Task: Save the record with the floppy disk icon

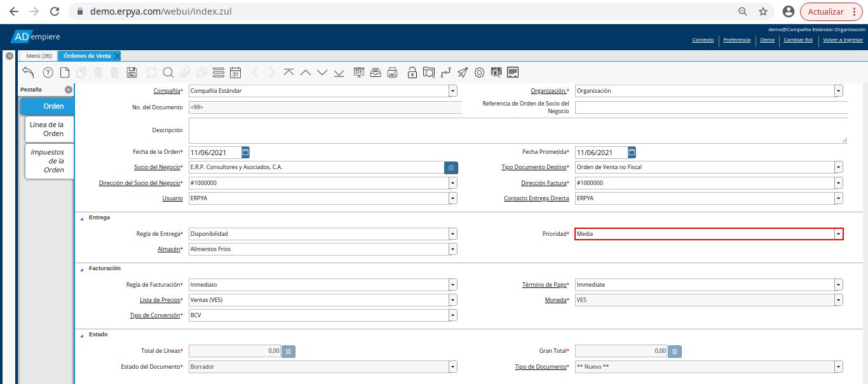Action: click(132, 72)
